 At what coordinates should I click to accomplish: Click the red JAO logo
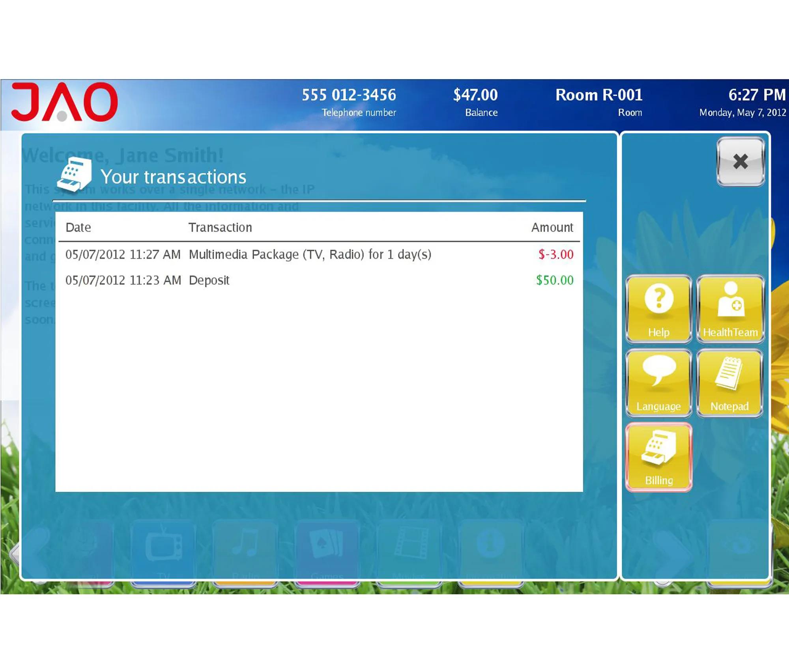click(64, 102)
